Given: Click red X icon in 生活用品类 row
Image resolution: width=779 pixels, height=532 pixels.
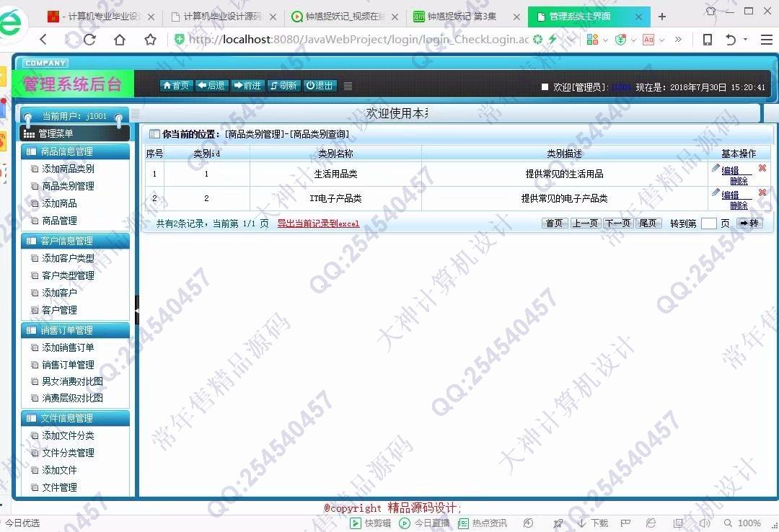Looking at the screenshot, I should point(762,168).
